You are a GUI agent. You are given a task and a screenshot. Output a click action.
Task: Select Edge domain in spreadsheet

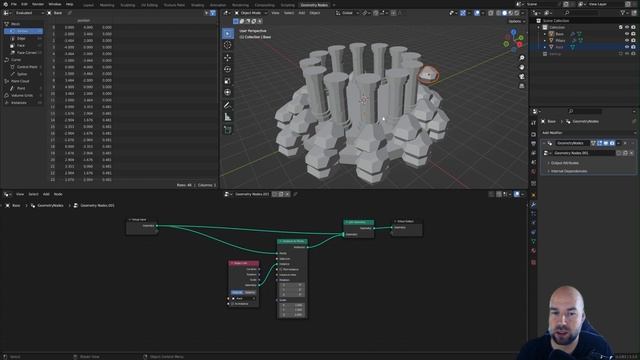tap(23, 38)
